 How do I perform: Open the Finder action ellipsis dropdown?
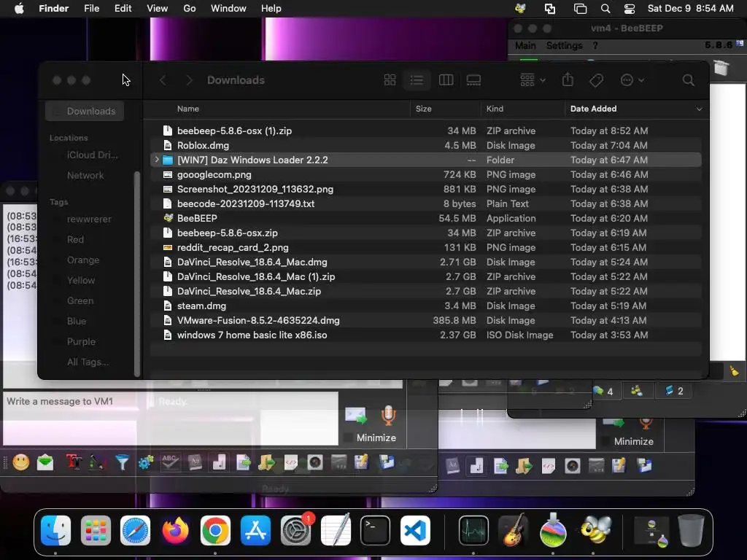[632, 80]
